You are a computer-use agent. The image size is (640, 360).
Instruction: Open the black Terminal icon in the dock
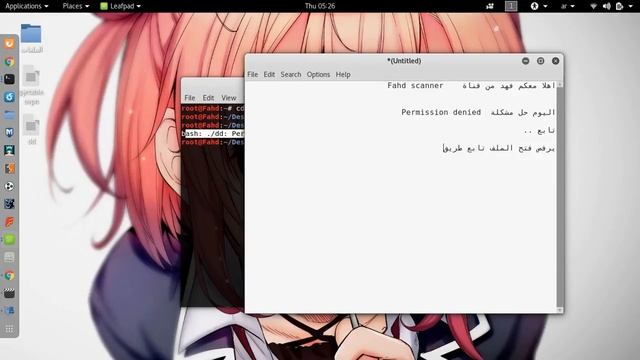click(9, 79)
